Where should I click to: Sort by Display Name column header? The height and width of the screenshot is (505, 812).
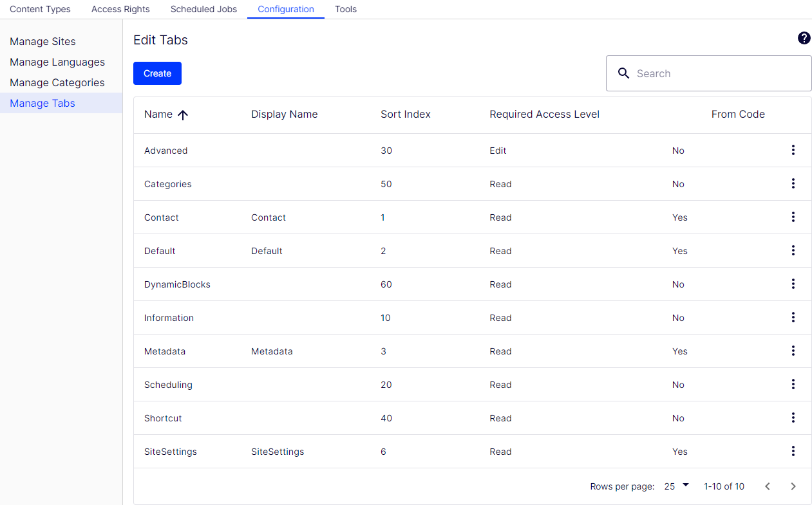284,114
